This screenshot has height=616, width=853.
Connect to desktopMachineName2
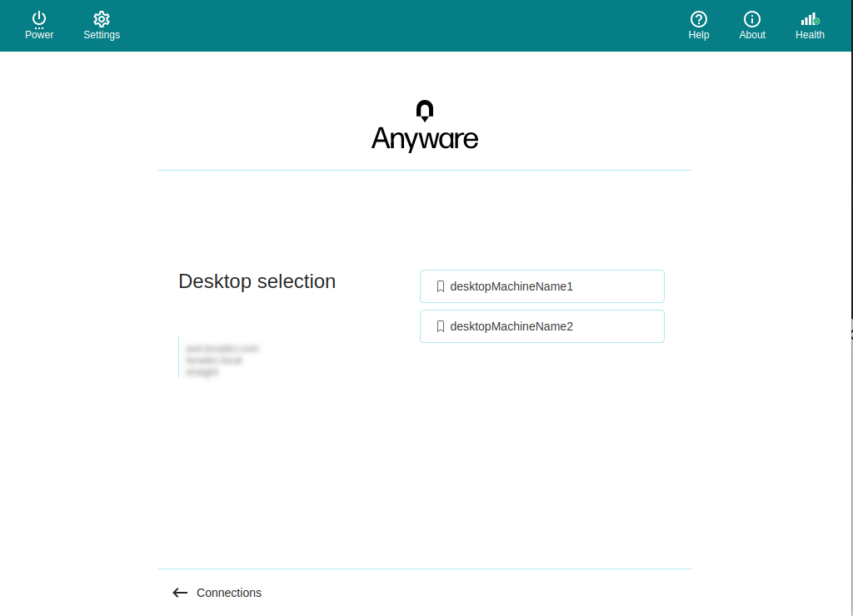click(x=541, y=326)
